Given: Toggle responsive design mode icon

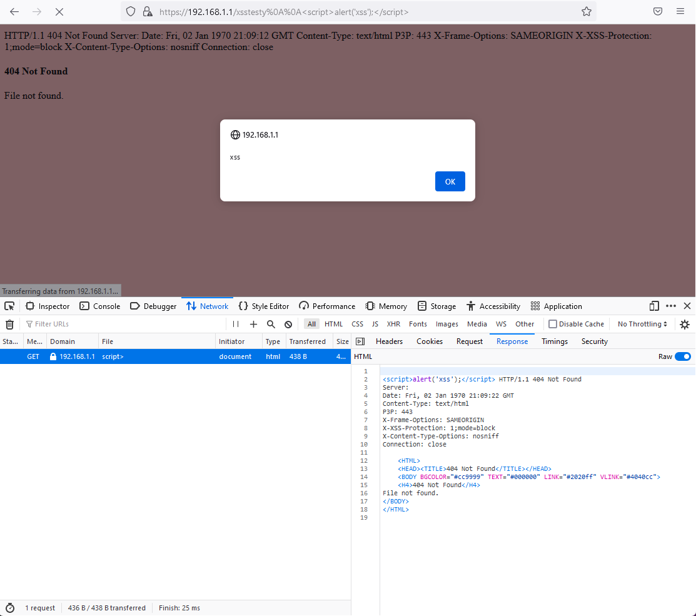Looking at the screenshot, I should click(654, 306).
